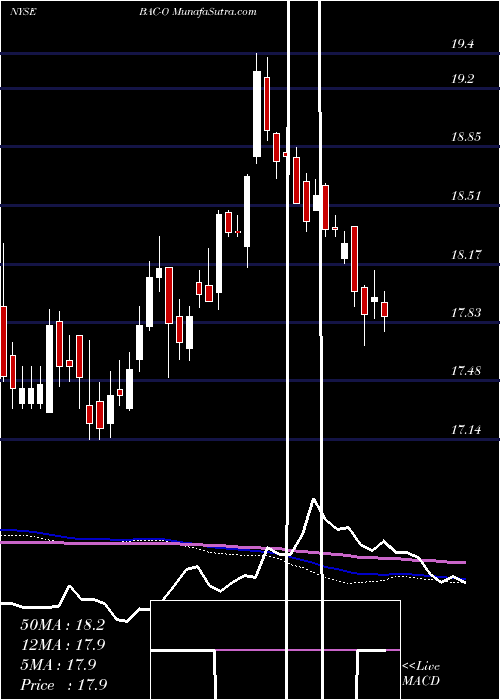The height and width of the screenshot is (700, 500).
Task: Click the NYSE exchange label
Action: [23, 12]
